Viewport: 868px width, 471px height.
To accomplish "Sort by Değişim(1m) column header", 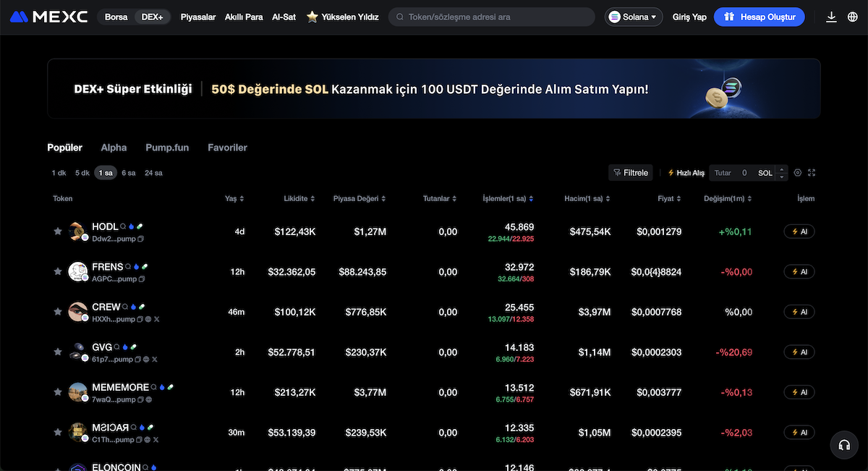I will 728,198.
